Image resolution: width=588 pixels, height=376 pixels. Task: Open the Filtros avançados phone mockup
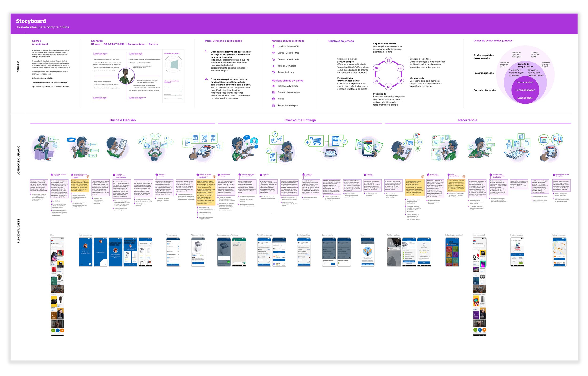point(173,252)
